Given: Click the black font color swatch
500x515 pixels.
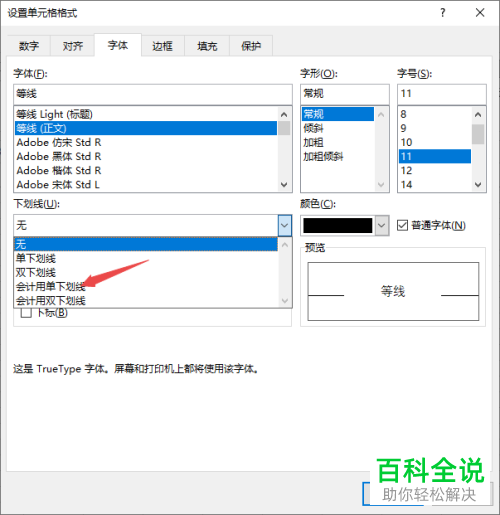Looking at the screenshot, I should (337, 226).
